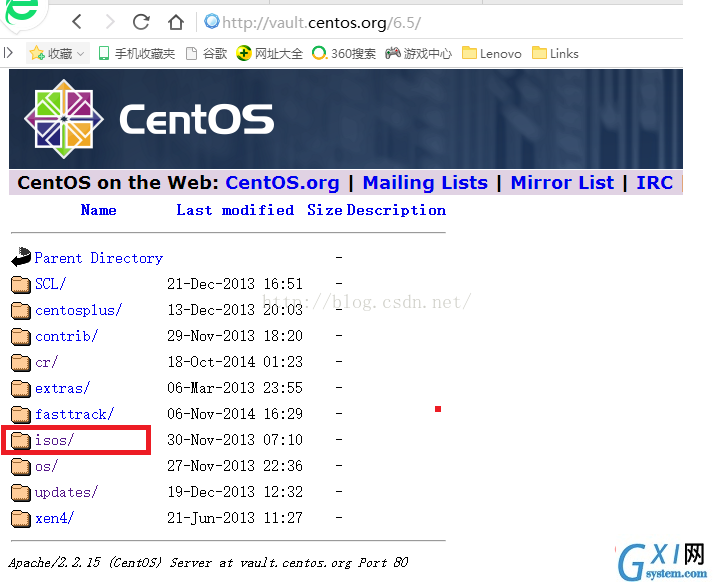
Task: Expand the bookmarks sidebar toggle arrow
Action: coord(8,53)
